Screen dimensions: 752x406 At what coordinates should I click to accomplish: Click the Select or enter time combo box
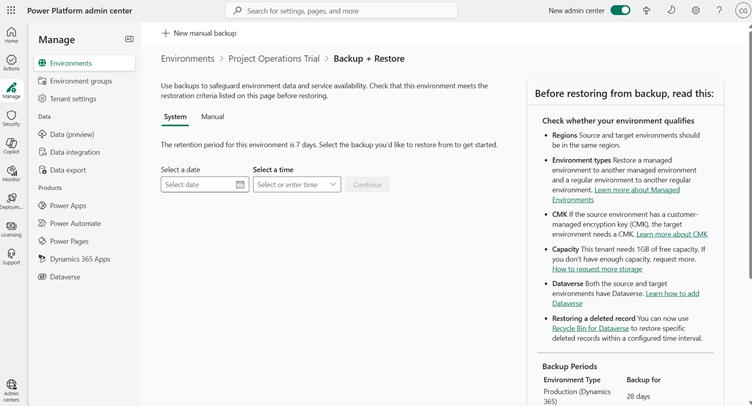297,185
